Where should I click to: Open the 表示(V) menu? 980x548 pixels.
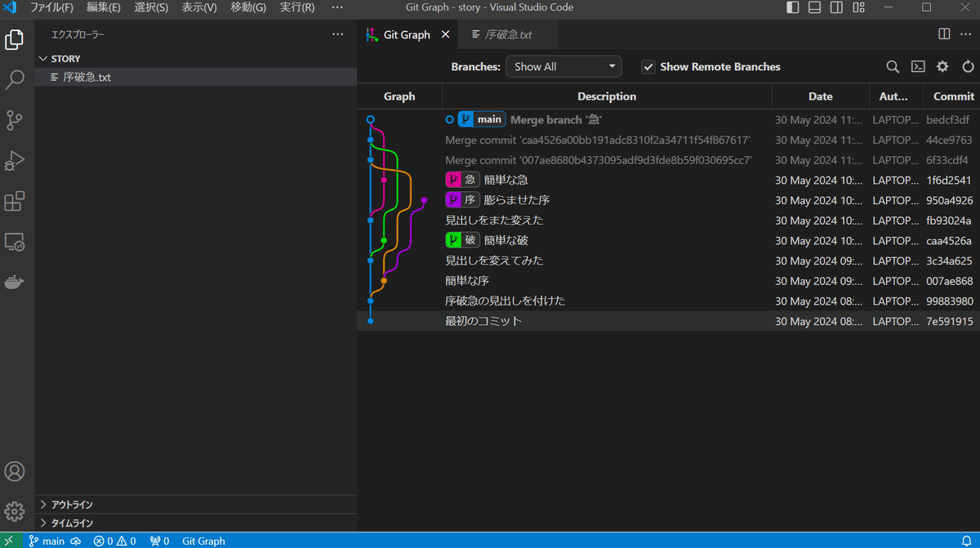tap(199, 7)
